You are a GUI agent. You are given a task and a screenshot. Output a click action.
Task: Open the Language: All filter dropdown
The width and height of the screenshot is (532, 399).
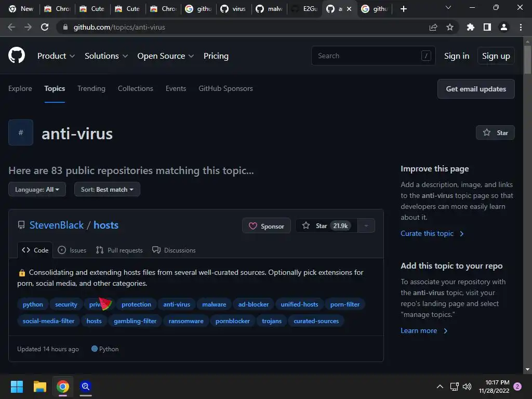pyautogui.click(x=37, y=189)
